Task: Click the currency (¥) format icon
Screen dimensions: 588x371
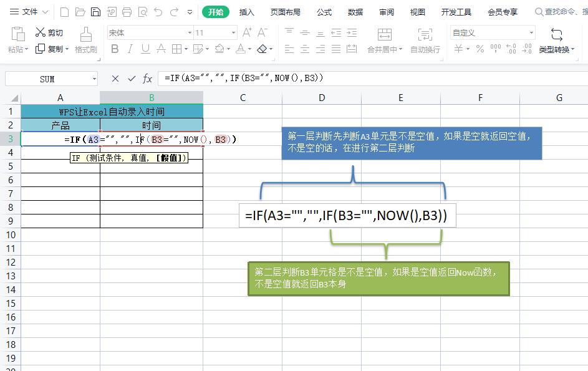Action: tap(458, 49)
